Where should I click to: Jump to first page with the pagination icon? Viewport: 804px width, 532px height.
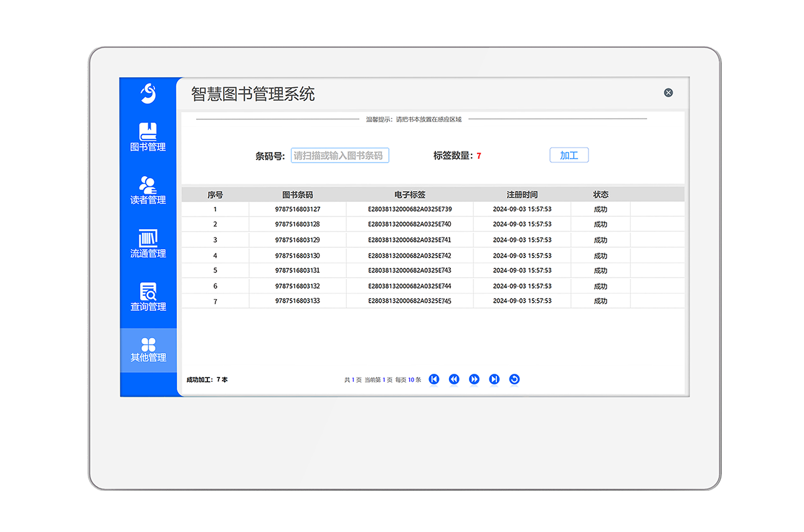pos(434,379)
